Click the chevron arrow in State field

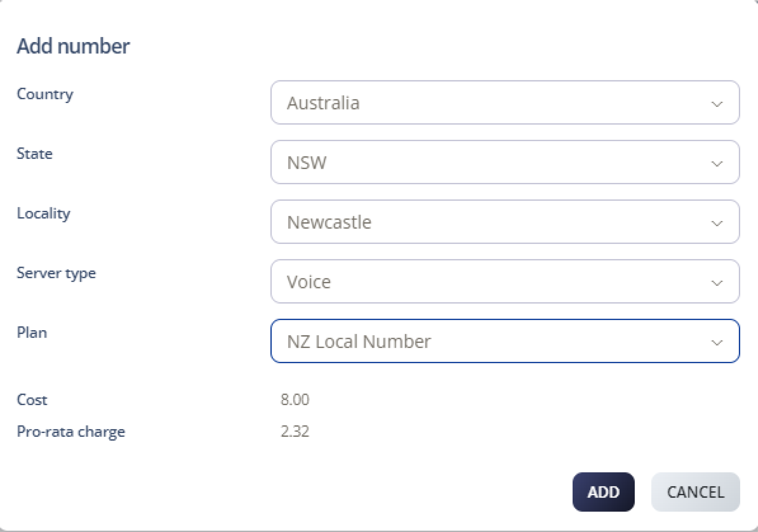716,164
